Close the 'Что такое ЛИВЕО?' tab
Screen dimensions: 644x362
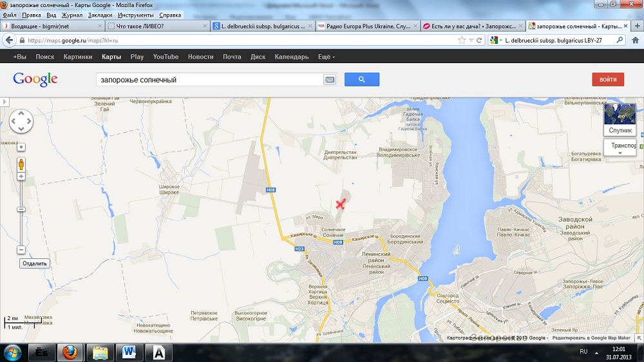coord(205,26)
